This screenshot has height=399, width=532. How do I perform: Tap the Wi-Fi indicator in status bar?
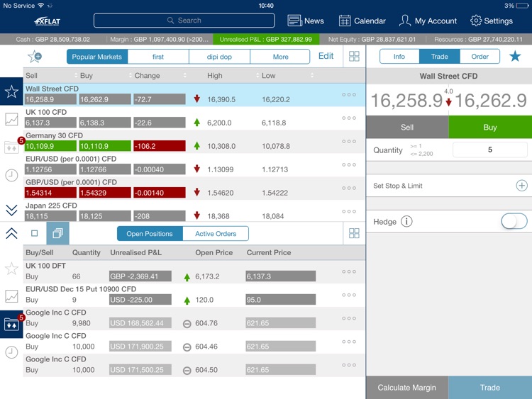click(41, 6)
